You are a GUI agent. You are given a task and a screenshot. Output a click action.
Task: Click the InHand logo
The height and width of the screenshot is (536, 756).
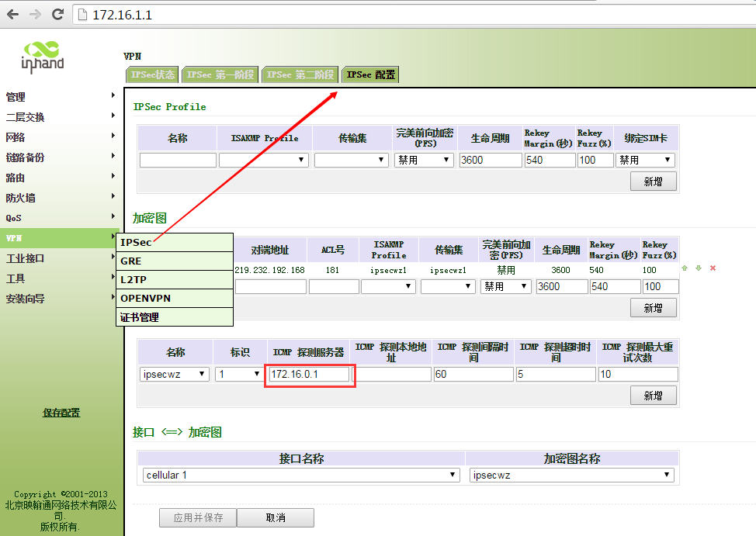click(x=43, y=57)
